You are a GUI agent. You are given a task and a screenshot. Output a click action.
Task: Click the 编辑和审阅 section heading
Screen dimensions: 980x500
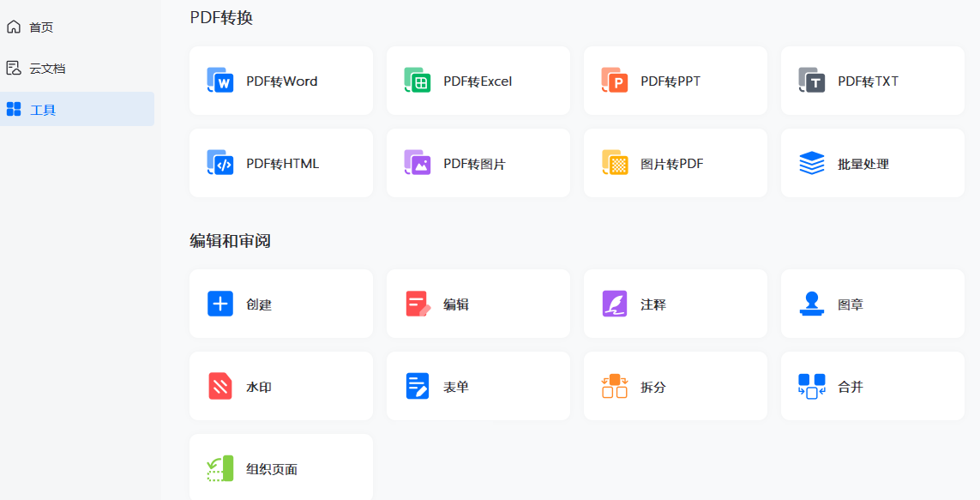(x=230, y=241)
